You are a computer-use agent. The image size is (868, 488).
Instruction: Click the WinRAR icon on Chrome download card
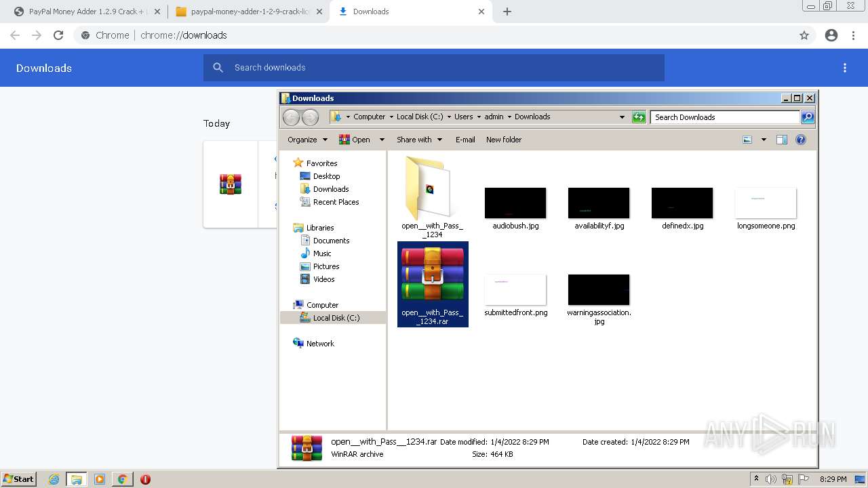tap(231, 184)
